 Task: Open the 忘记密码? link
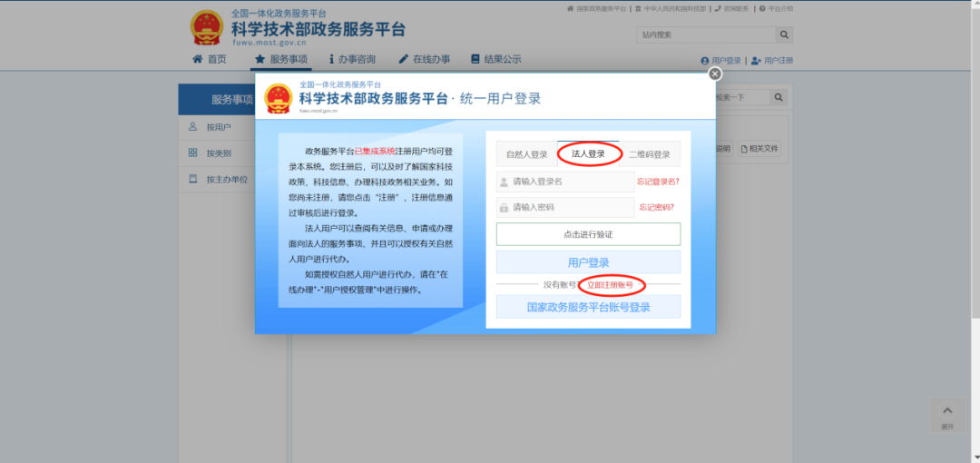[x=656, y=207]
